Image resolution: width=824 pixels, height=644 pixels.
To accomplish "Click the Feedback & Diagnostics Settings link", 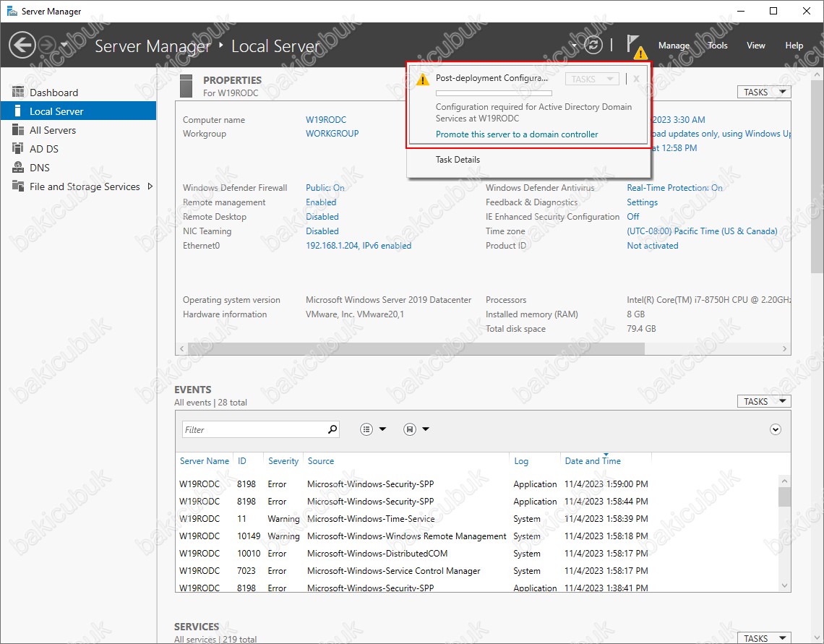I will point(642,202).
